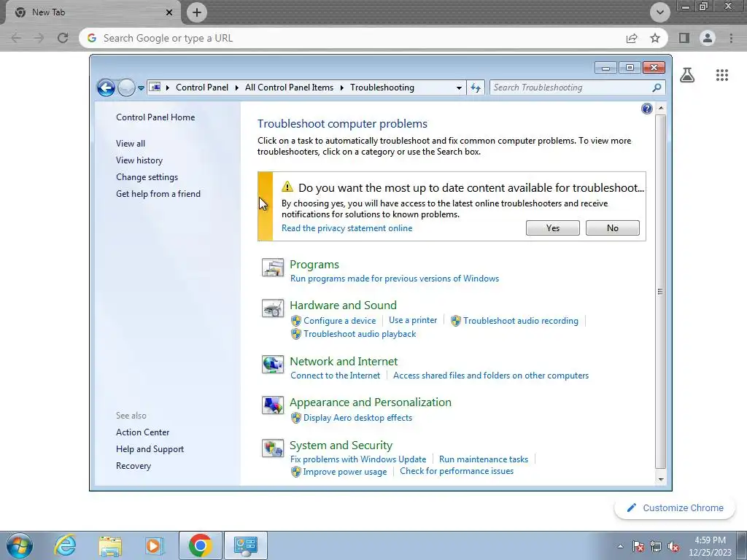Image resolution: width=747 pixels, height=560 pixels.
Task: Click Check for performance issues link
Action: (457, 472)
